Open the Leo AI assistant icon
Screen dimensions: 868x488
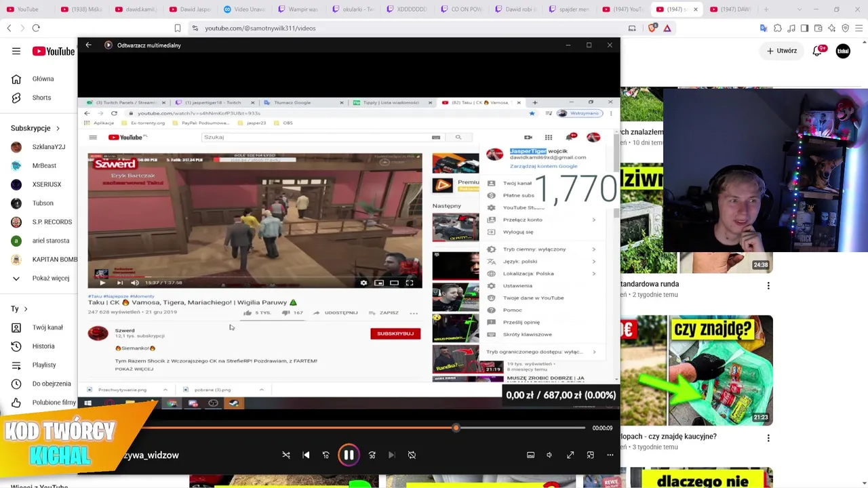831,28
